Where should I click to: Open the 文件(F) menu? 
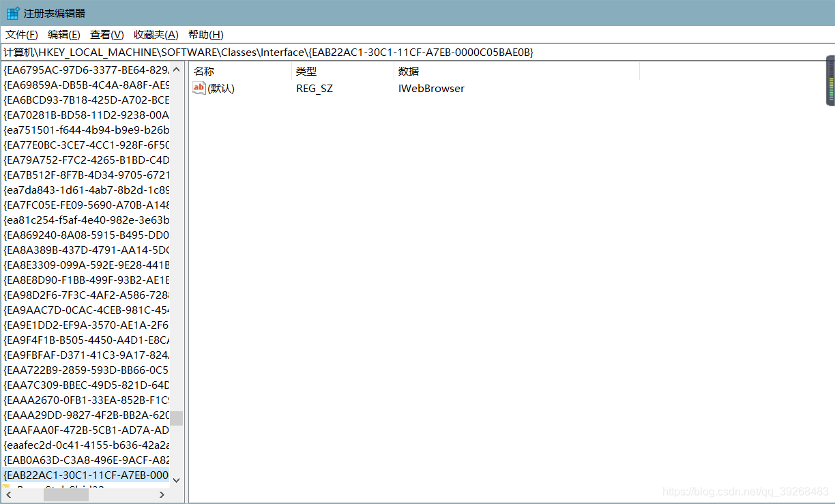pyautogui.click(x=22, y=35)
